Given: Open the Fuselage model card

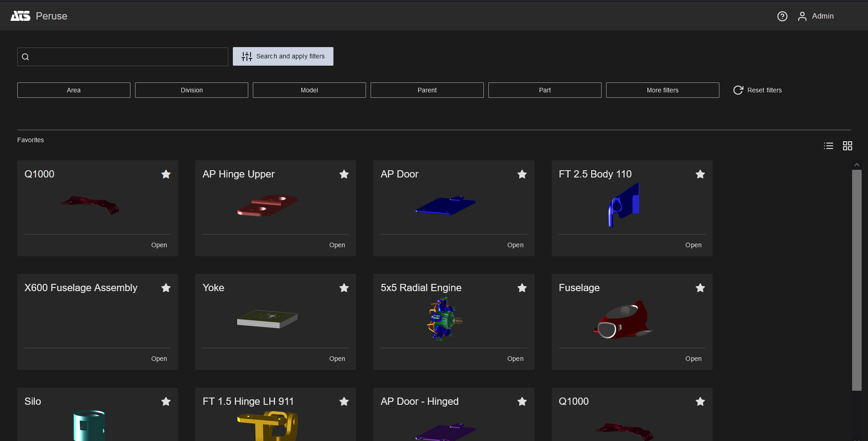Looking at the screenshot, I should tap(693, 359).
